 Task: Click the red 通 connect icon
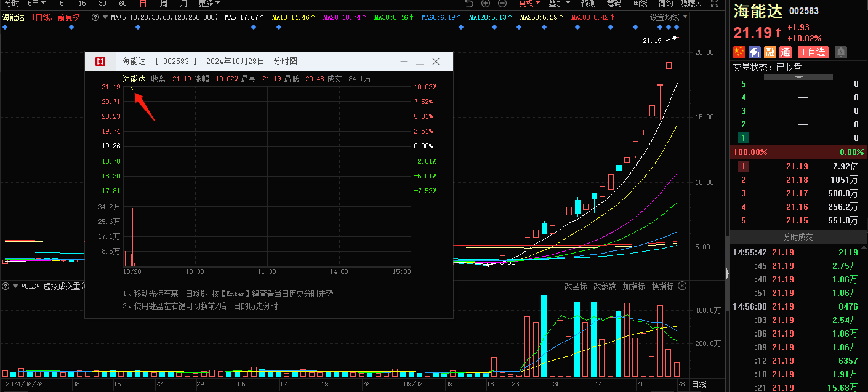[x=785, y=52]
